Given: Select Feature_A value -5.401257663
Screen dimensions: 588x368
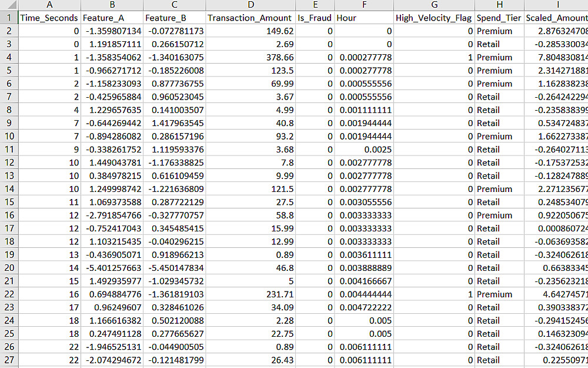Looking at the screenshot, I should (x=112, y=268).
